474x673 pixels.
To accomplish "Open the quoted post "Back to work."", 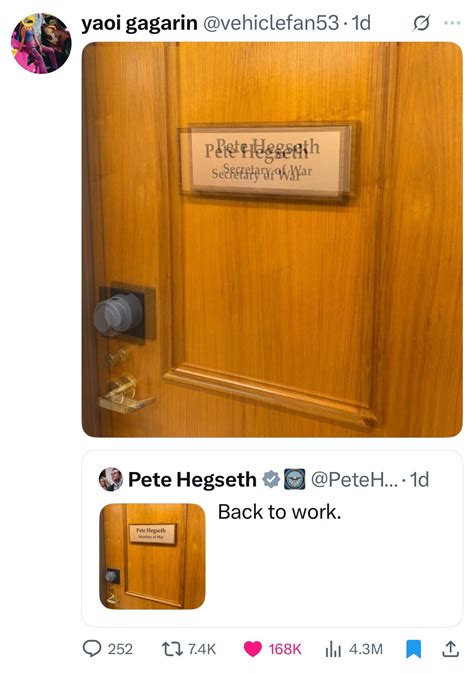I will tap(280, 512).
